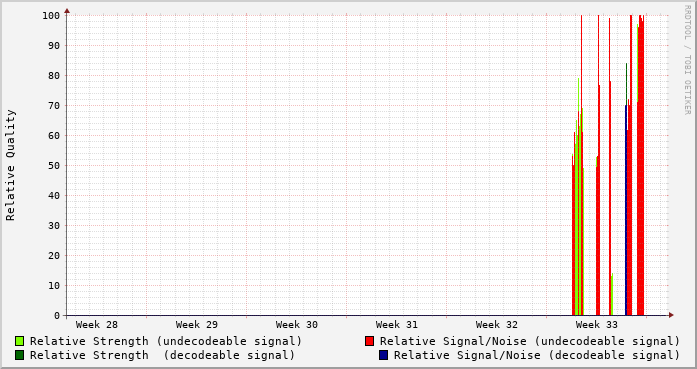Select the Week 29 axis label

(x=196, y=325)
